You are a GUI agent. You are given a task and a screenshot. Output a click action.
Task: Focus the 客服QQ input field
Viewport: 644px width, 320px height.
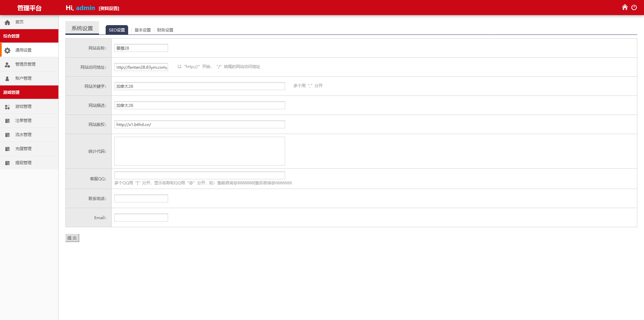point(200,175)
